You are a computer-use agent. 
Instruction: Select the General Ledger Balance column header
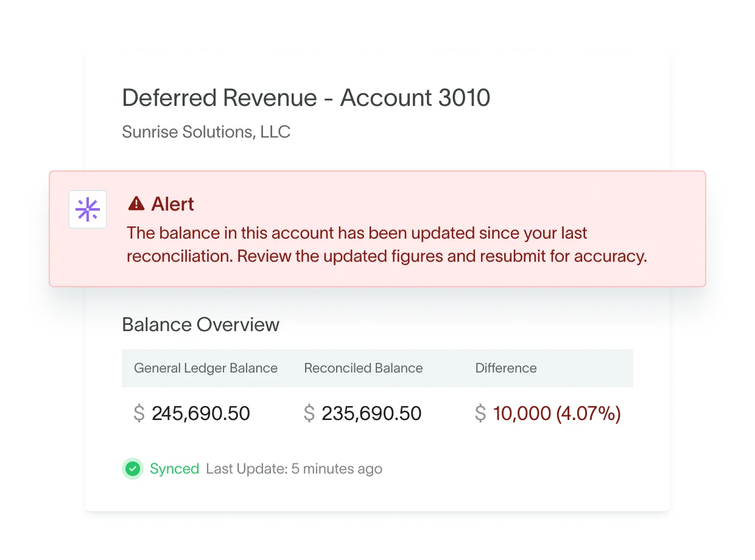pyautogui.click(x=206, y=368)
